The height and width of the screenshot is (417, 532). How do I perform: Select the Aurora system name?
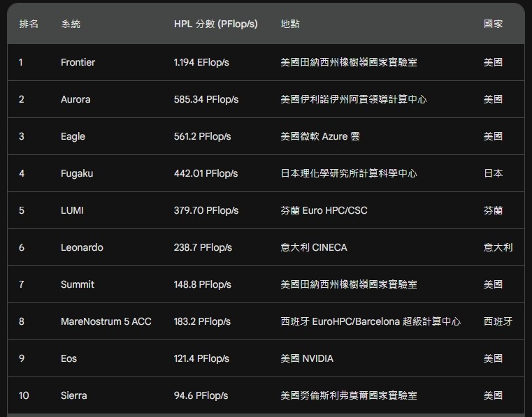[76, 99]
